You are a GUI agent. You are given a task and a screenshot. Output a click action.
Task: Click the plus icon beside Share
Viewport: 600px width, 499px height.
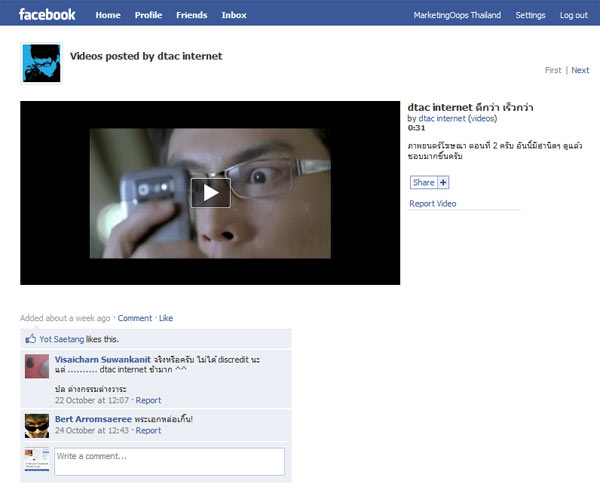point(443,183)
